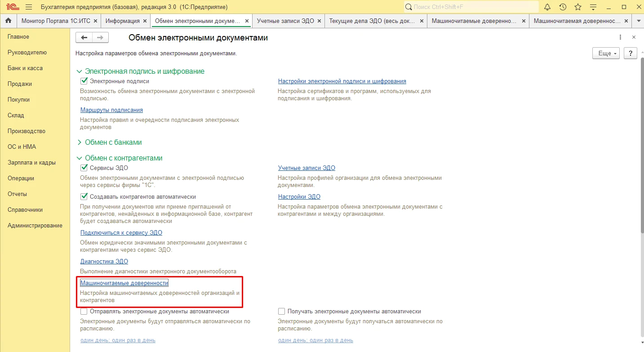Open Зарплата и кадры section

31,163
